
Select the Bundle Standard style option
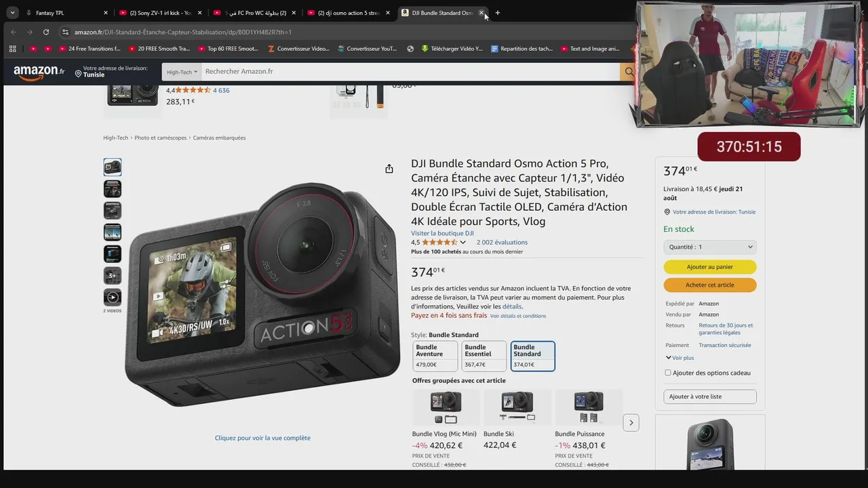[x=532, y=356]
